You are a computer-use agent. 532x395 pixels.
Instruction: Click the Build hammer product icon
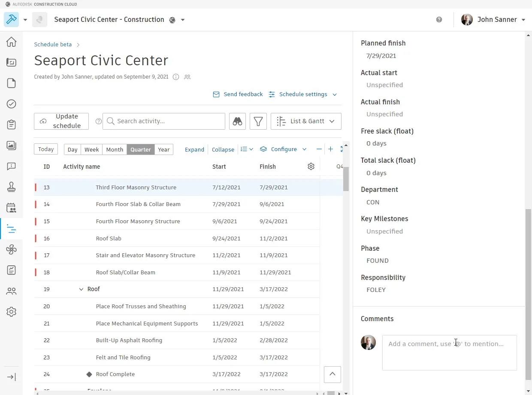coord(11,20)
